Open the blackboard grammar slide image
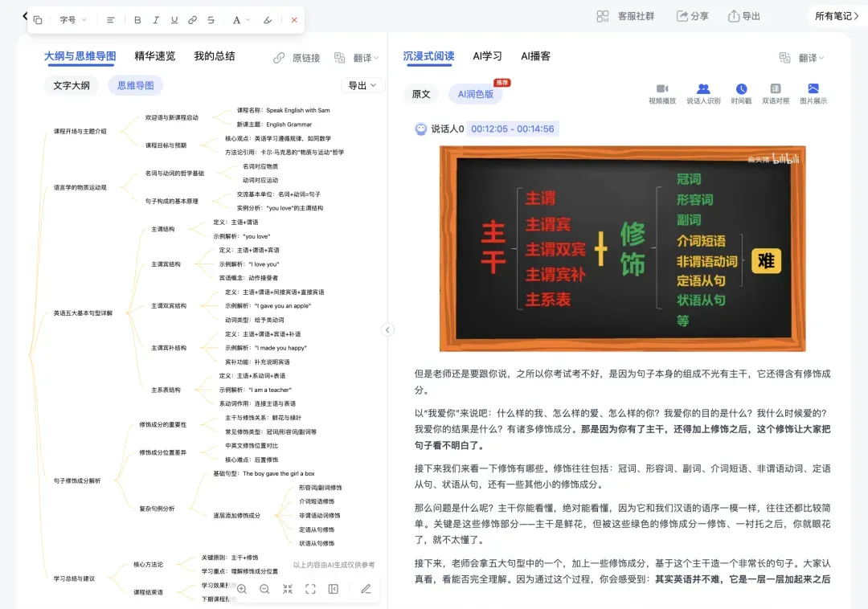Image resolution: width=868 pixels, height=609 pixels. click(x=622, y=249)
